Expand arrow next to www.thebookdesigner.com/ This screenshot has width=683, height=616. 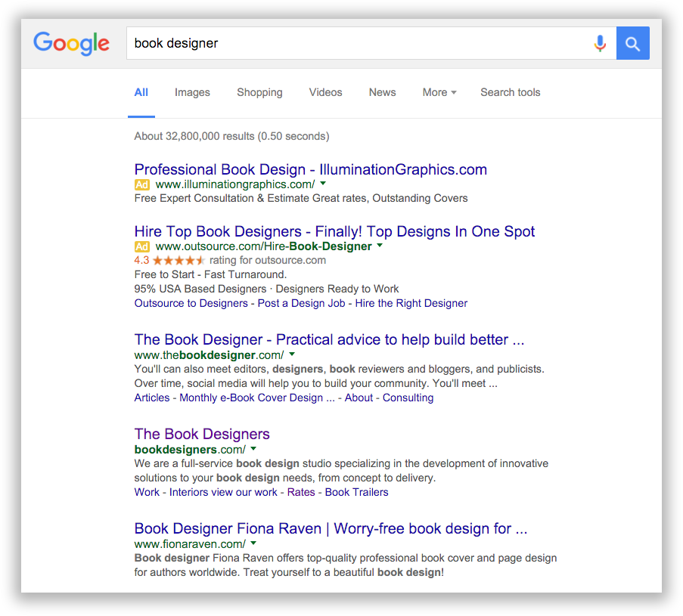pyautogui.click(x=292, y=354)
